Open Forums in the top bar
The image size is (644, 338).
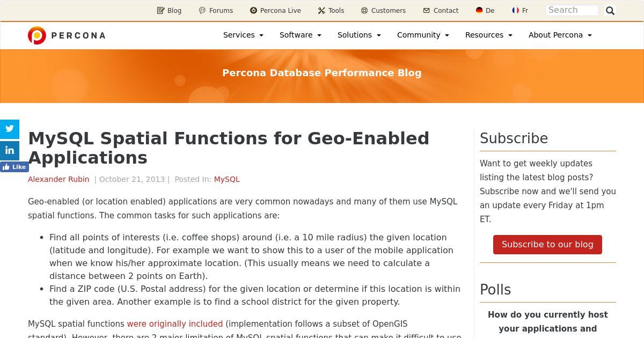[216, 10]
